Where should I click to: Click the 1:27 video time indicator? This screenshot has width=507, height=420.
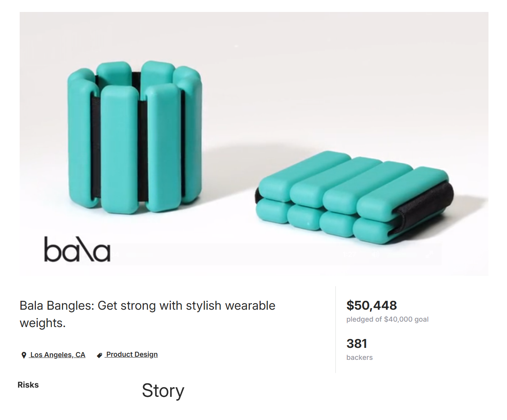point(349,255)
